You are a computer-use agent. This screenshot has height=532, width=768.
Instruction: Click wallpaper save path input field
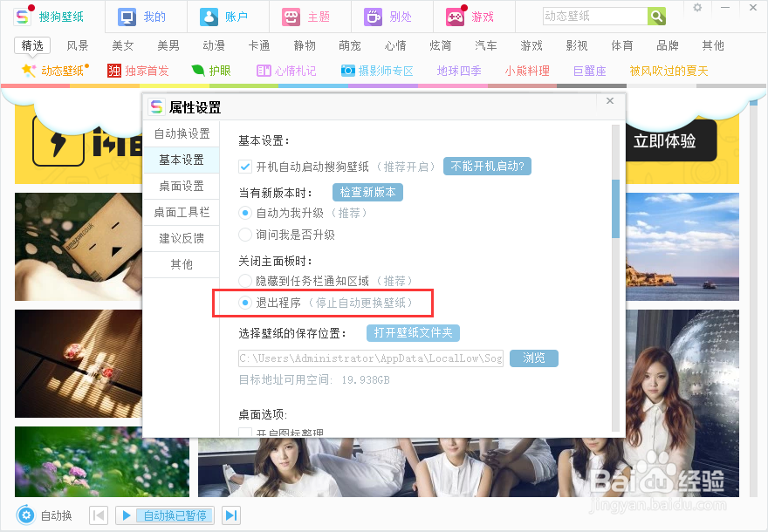point(371,358)
